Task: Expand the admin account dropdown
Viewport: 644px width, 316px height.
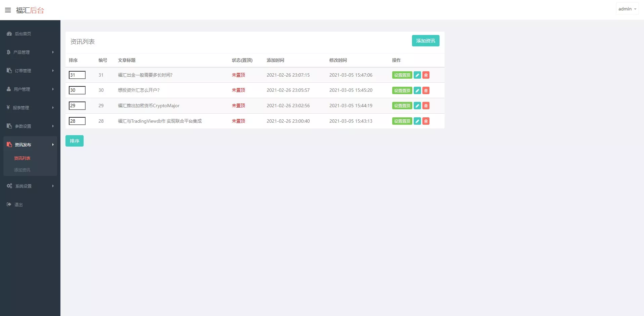Action: click(x=626, y=8)
